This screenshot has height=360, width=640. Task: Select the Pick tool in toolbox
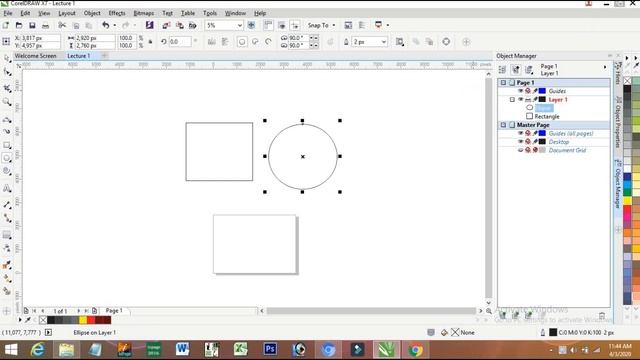[x=7, y=59]
